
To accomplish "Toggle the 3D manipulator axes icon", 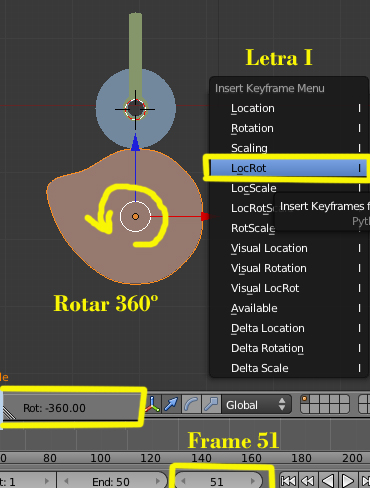I will (x=152, y=404).
